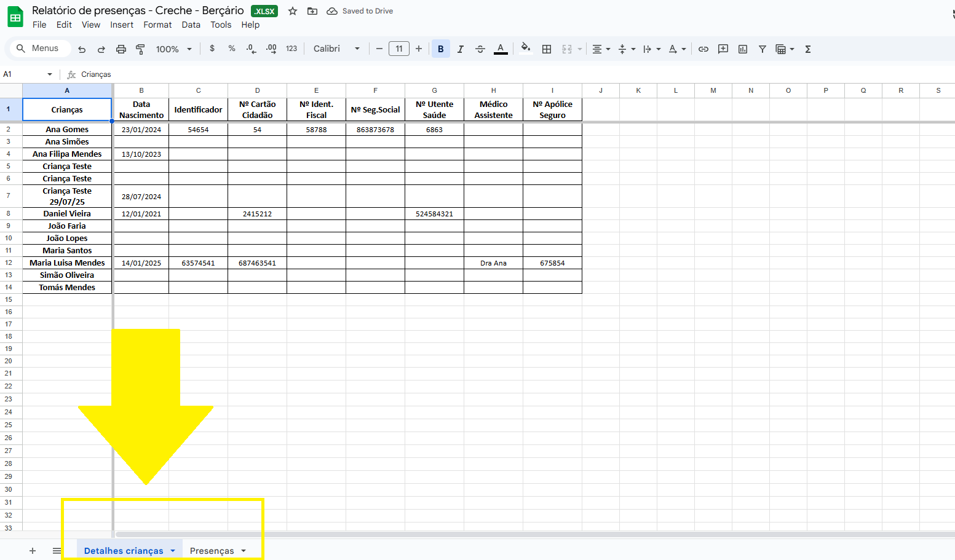This screenshot has width=955, height=560.
Task: Click the move to folder icon
Action: click(x=312, y=11)
